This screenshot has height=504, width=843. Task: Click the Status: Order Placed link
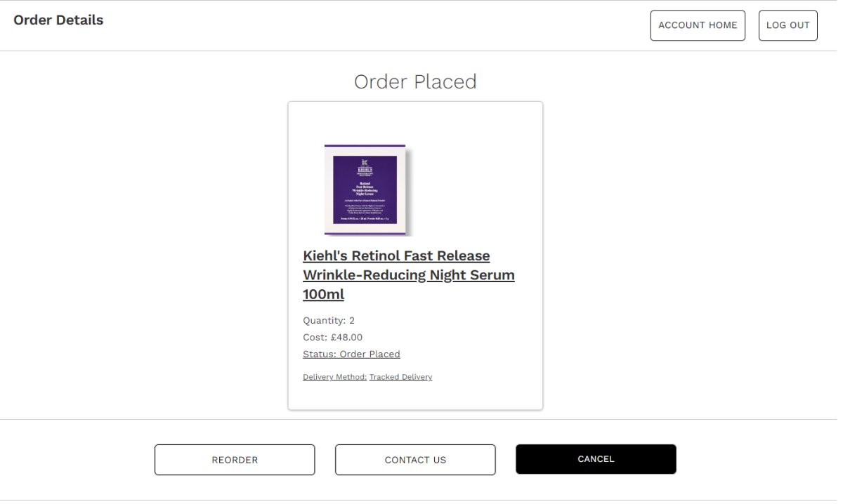(x=351, y=354)
